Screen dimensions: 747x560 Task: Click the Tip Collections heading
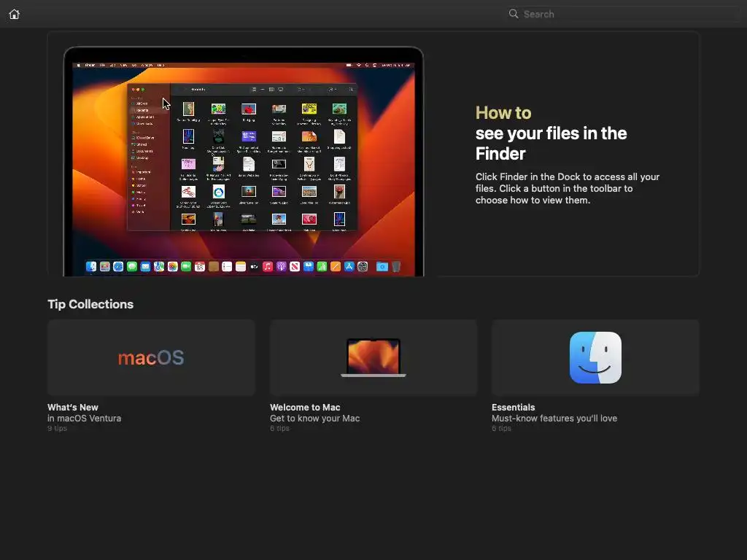click(90, 304)
